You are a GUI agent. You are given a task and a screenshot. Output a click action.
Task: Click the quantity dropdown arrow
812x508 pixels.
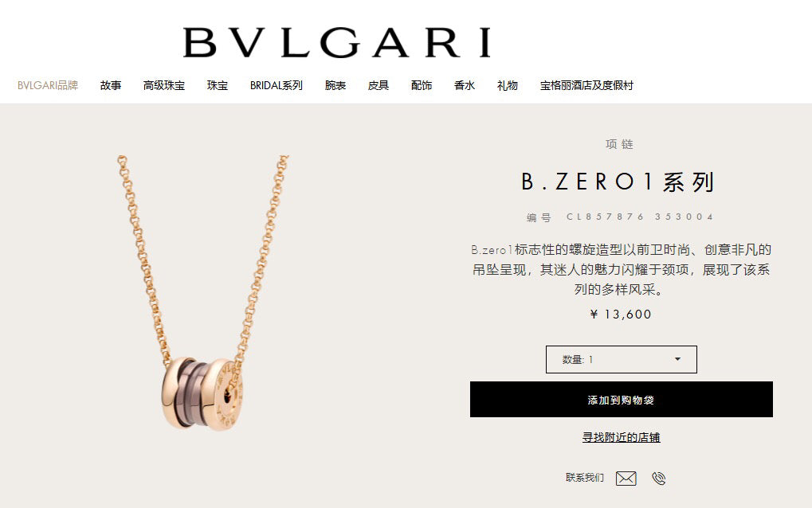click(677, 359)
